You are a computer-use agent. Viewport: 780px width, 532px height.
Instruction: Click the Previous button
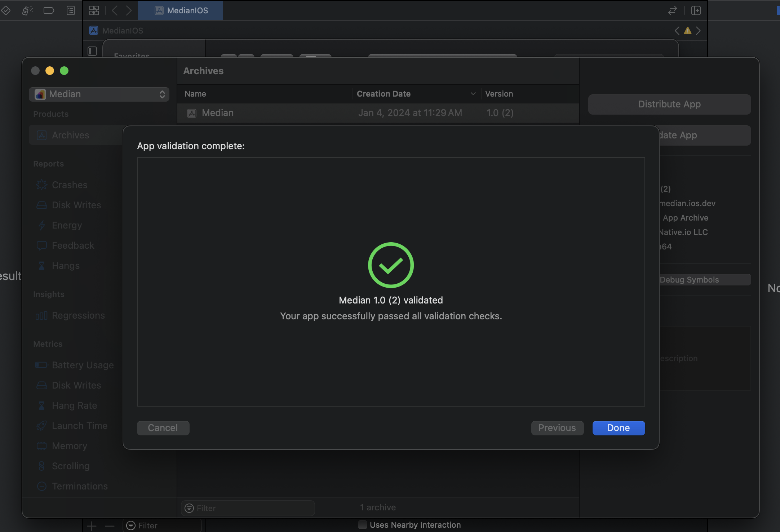pyautogui.click(x=557, y=428)
